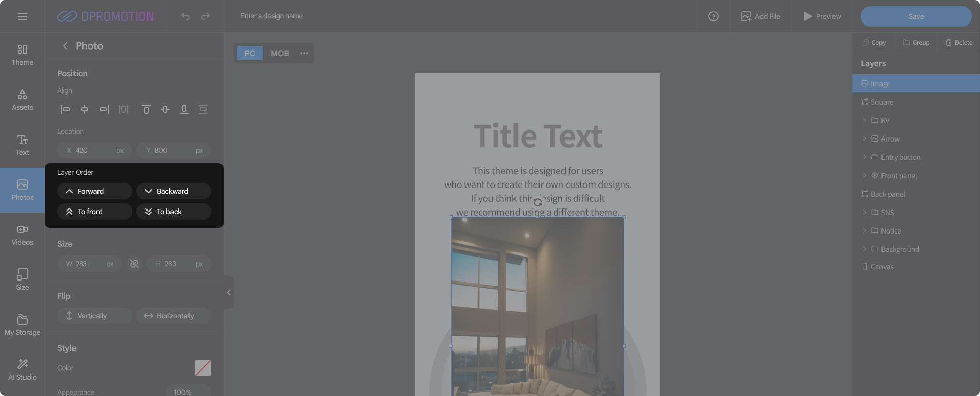Click the X location field
This screenshot has width=980, height=396.
pyautogui.click(x=95, y=150)
